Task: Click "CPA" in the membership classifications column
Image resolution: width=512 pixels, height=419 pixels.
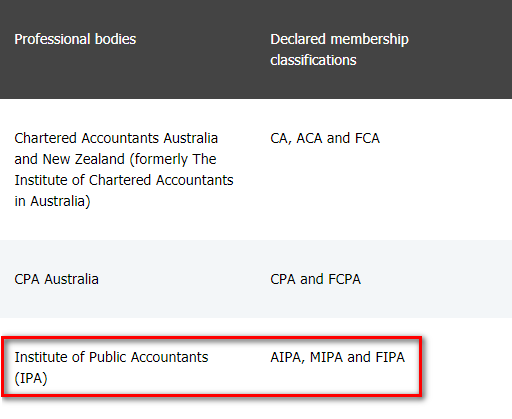Action: click(x=283, y=279)
